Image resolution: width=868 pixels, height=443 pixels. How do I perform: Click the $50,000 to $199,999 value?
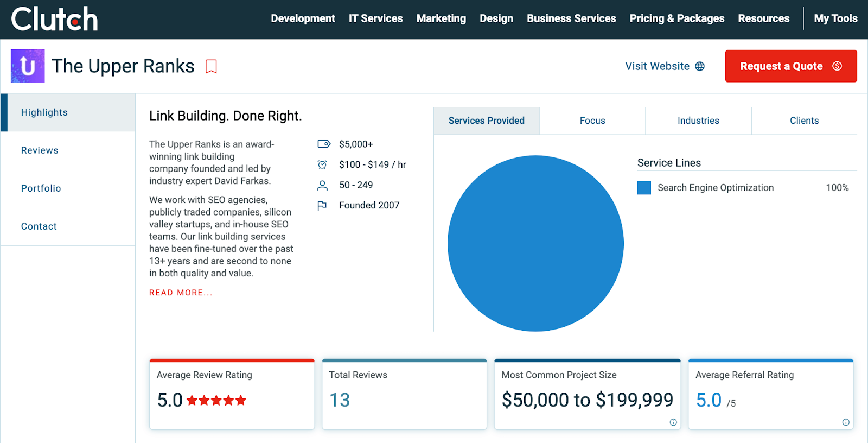pyautogui.click(x=588, y=400)
